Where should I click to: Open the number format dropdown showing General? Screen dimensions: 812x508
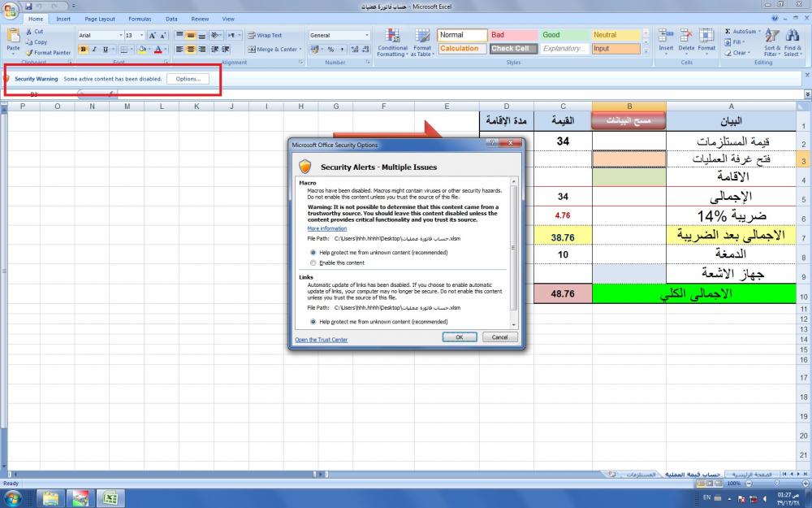click(x=367, y=35)
